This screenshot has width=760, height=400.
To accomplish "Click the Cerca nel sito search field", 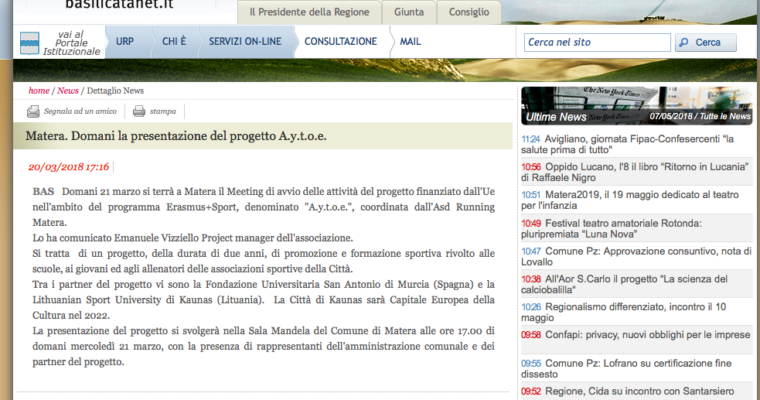I will pyautogui.click(x=597, y=42).
